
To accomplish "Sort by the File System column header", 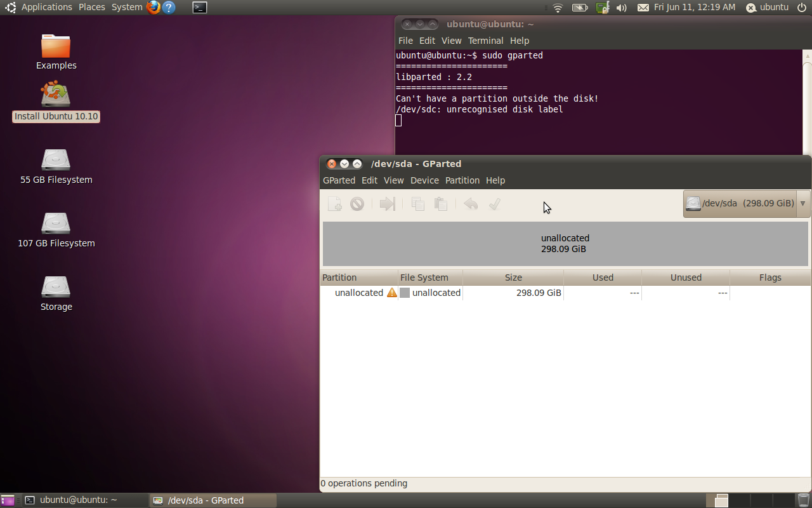I will pos(430,277).
